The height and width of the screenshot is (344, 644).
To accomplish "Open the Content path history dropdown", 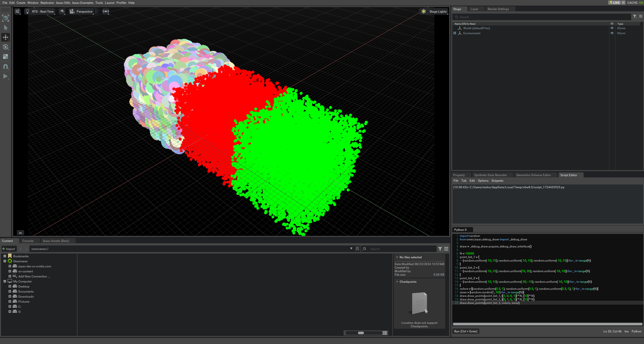I will point(351,249).
